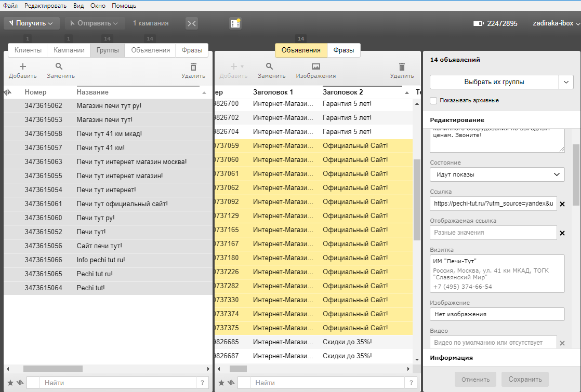Click the Отображаемая ссылка input field
This screenshot has height=392, width=581.
[x=493, y=233]
